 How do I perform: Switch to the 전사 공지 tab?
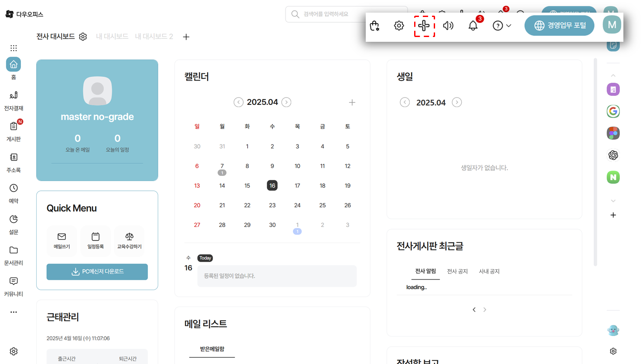[457, 271]
